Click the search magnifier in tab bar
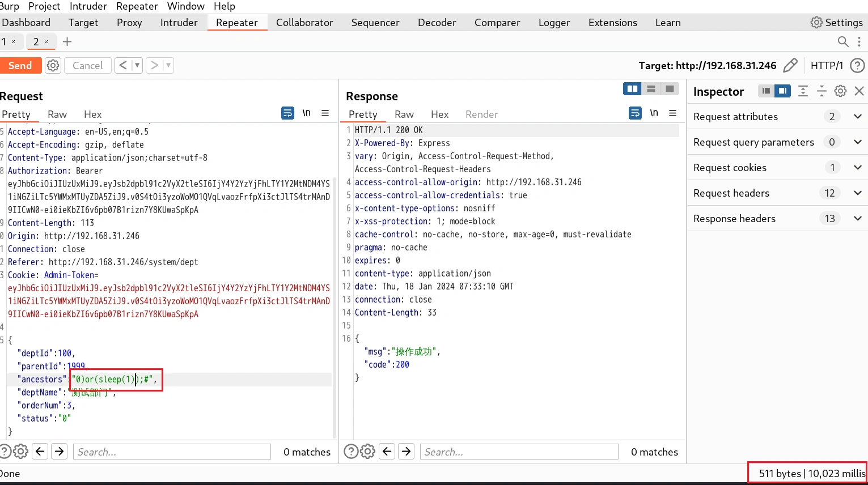This screenshot has width=868, height=485. 843,42
